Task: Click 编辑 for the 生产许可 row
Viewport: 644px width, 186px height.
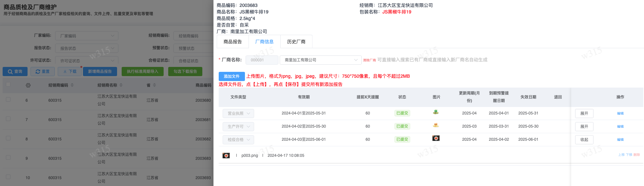Action: 620,127
